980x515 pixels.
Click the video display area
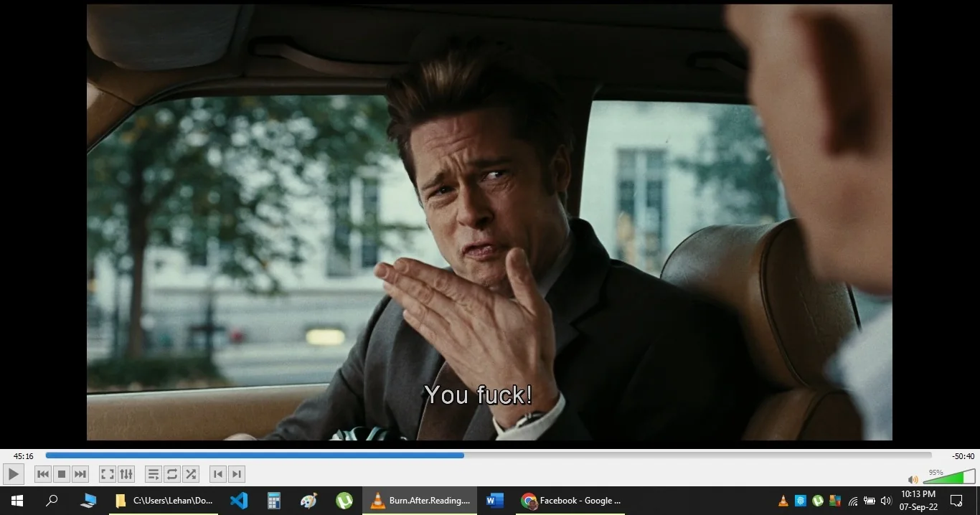pyautogui.click(x=489, y=222)
